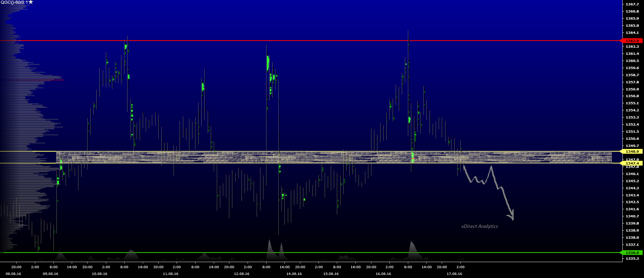Click the 12.08.16 date on time axis
The image size is (644, 278).
[x=241, y=274]
